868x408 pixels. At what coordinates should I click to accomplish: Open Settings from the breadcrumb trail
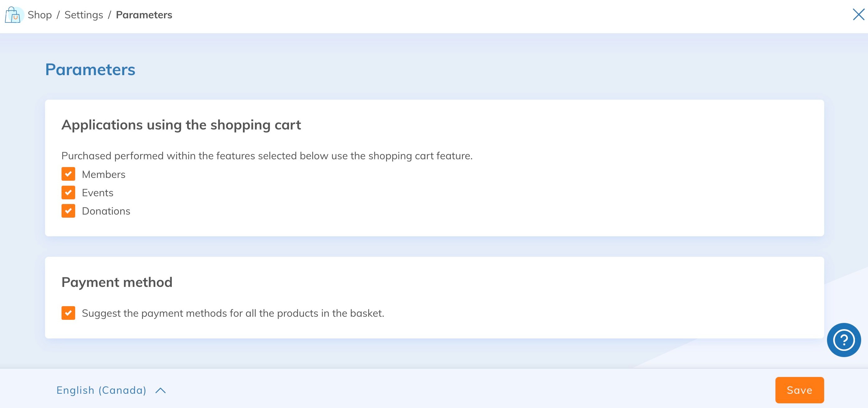click(84, 15)
